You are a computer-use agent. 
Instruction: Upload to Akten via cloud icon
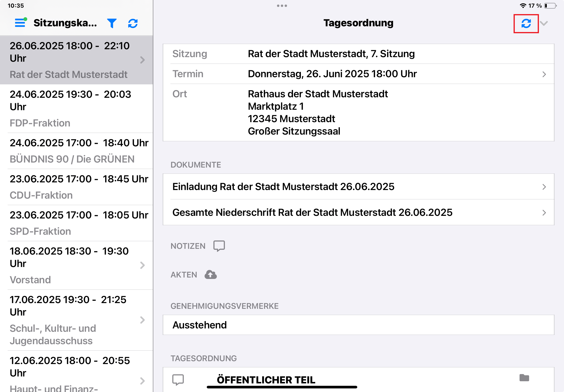pyautogui.click(x=211, y=275)
